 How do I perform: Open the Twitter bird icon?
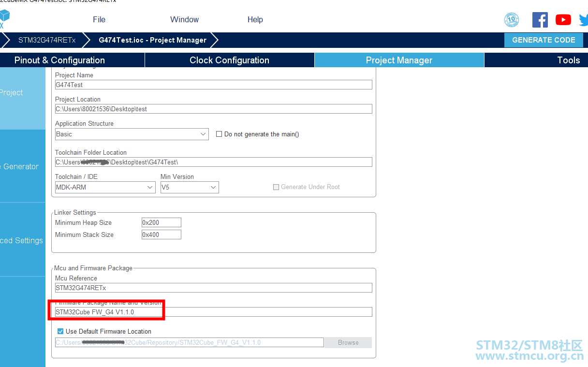(583, 20)
